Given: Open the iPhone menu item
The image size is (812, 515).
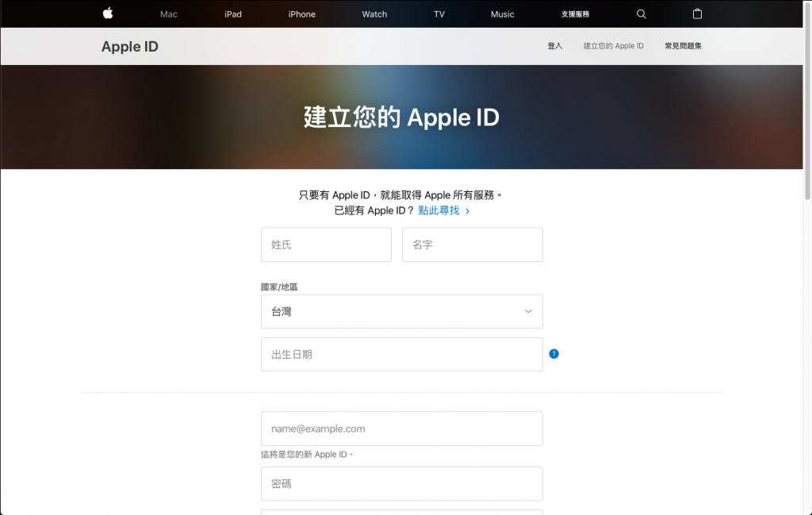Looking at the screenshot, I should click(x=302, y=14).
